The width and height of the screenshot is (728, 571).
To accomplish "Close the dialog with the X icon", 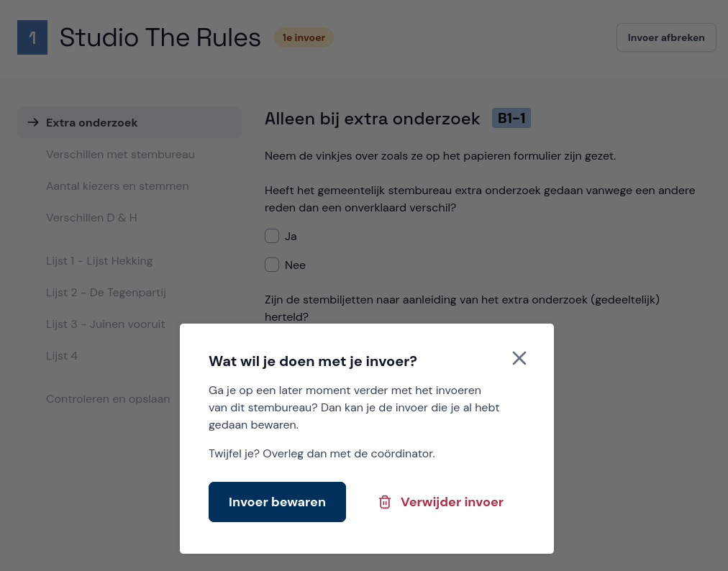I will pyautogui.click(x=519, y=358).
